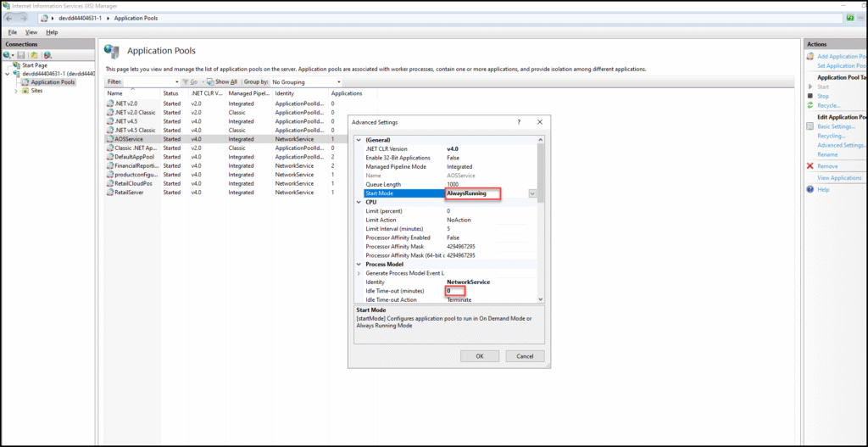
Task: Open the View menu
Action: tap(31, 32)
